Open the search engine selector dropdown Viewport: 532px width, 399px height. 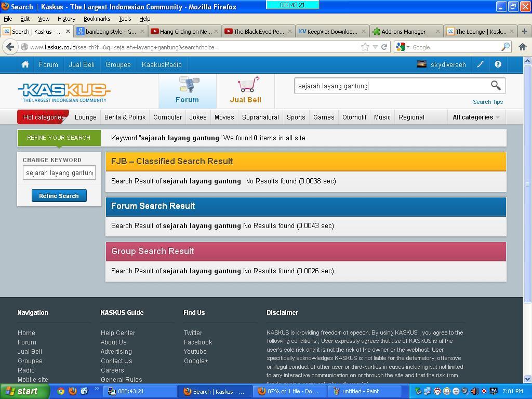pos(403,47)
